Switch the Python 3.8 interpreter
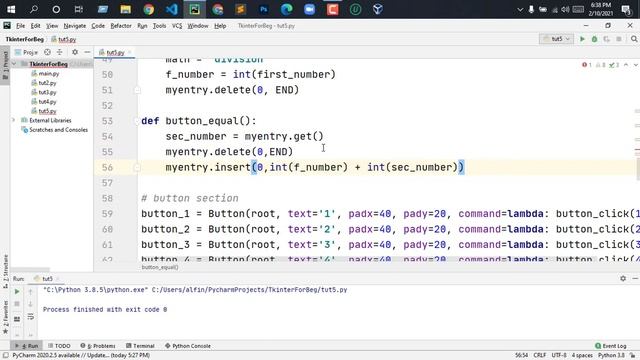Image resolution: width=640 pixels, height=360 pixels. 611,356
